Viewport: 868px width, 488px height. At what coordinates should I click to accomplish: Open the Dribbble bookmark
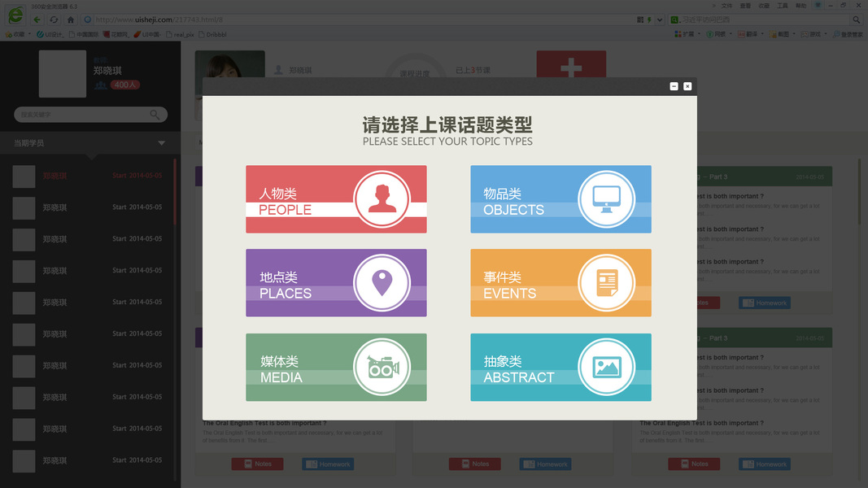click(212, 34)
